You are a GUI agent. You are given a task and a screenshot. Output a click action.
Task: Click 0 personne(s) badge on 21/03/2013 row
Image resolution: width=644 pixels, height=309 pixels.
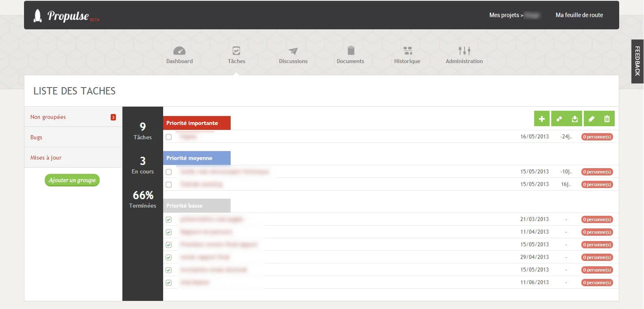(597, 219)
